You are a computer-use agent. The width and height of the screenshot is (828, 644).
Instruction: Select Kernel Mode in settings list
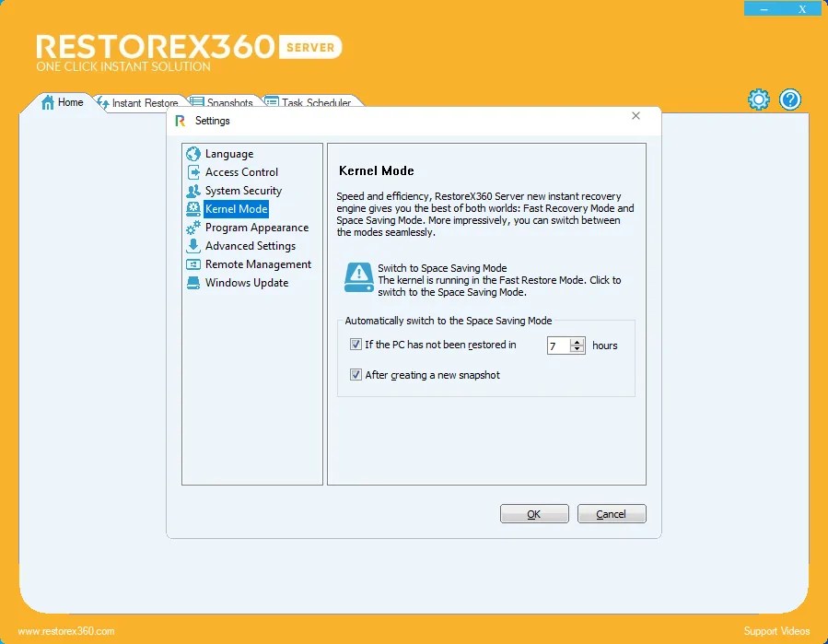236,209
